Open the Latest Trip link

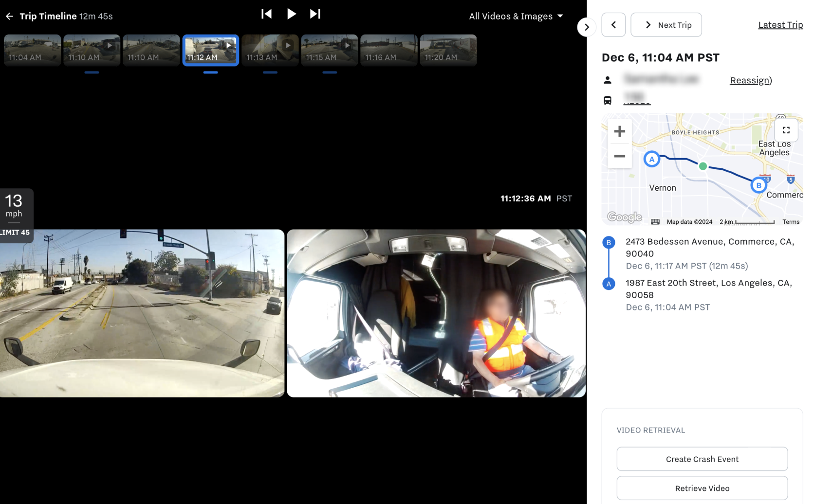[x=780, y=24]
